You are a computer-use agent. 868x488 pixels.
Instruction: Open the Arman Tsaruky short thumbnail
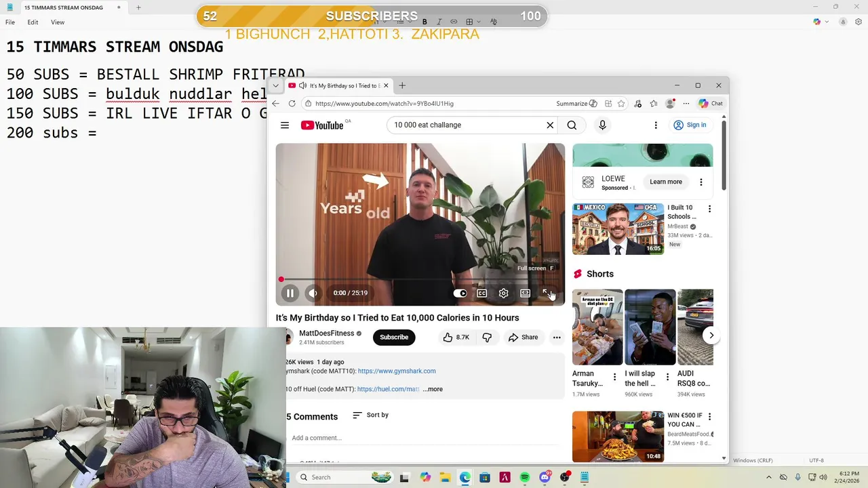(597, 327)
